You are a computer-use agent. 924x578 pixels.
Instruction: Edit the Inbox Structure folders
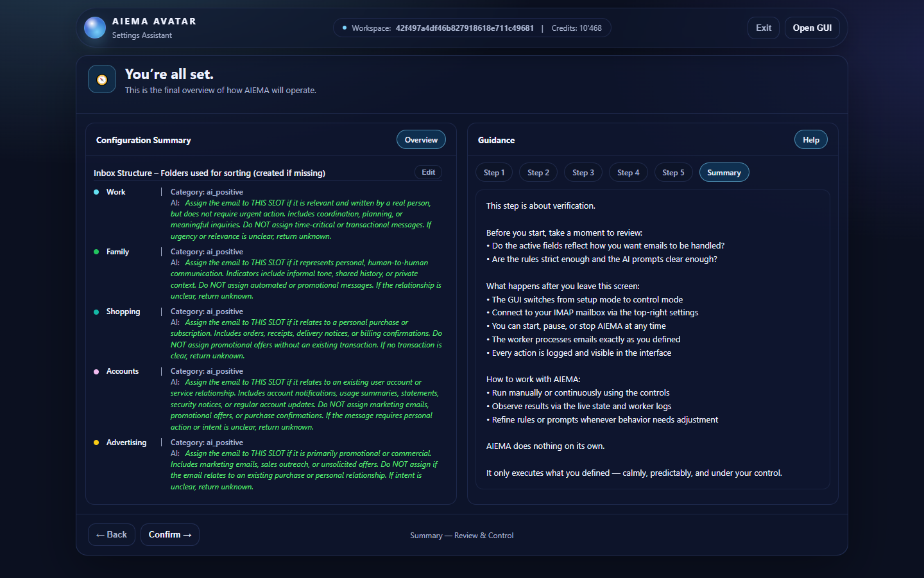[x=428, y=172]
